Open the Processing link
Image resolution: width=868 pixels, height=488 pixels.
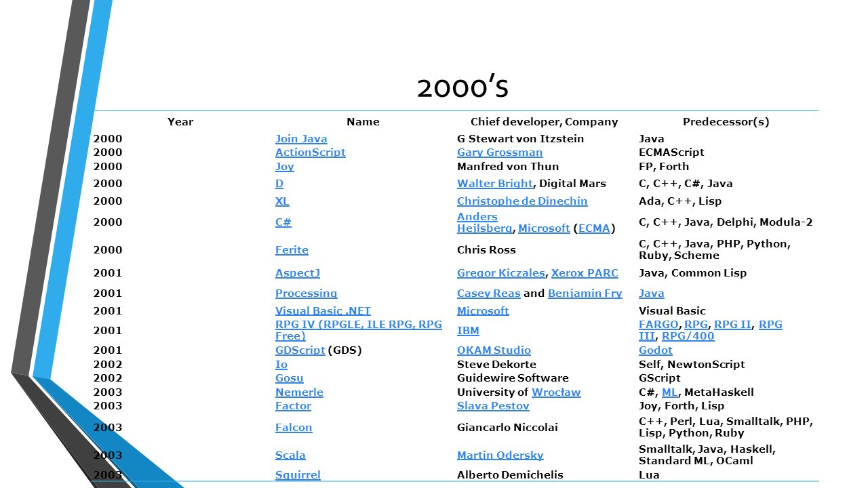[306, 293]
